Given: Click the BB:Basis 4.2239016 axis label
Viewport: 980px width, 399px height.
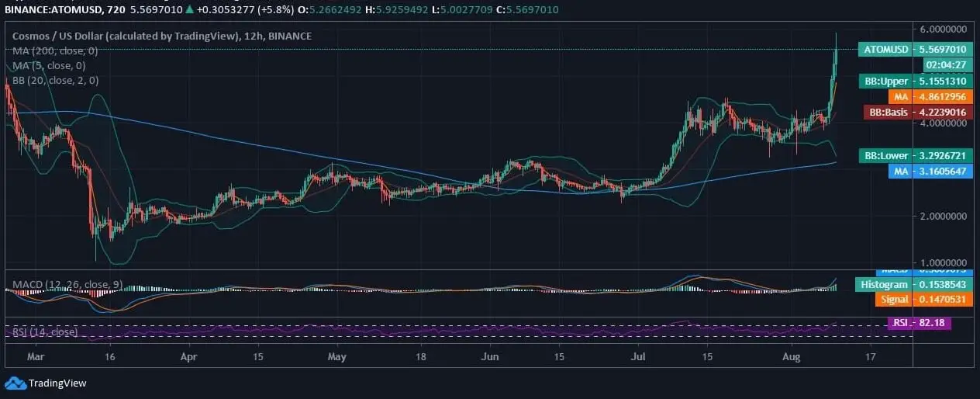Looking at the screenshot, I should [916, 112].
